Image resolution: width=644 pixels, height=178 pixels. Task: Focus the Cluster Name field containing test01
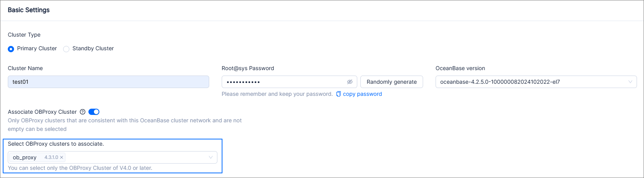click(x=108, y=82)
